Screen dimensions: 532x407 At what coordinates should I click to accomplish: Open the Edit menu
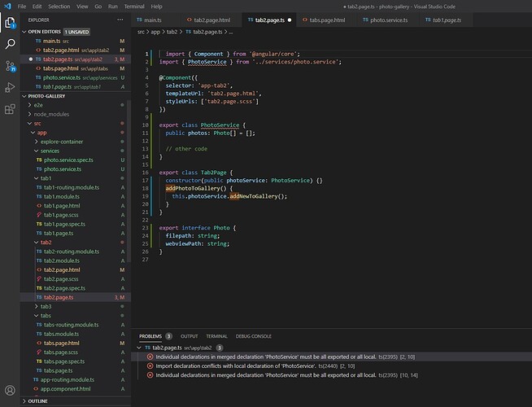37,7
